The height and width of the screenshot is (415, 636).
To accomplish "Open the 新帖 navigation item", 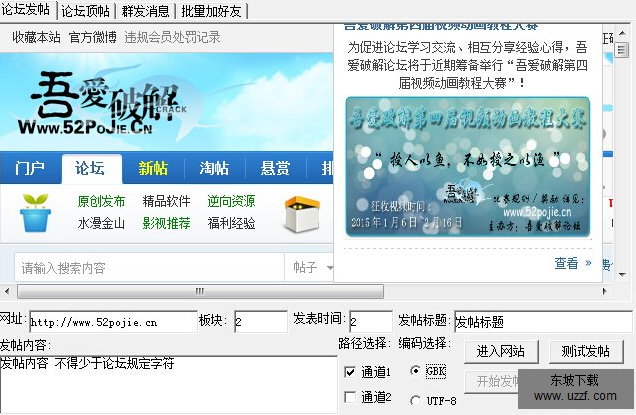I will tap(153, 168).
